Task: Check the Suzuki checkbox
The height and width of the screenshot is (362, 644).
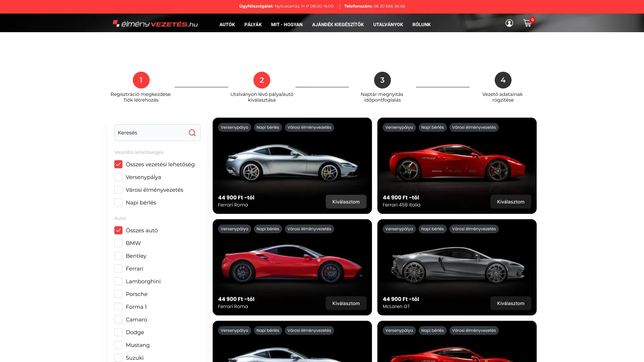Action: [118, 358]
